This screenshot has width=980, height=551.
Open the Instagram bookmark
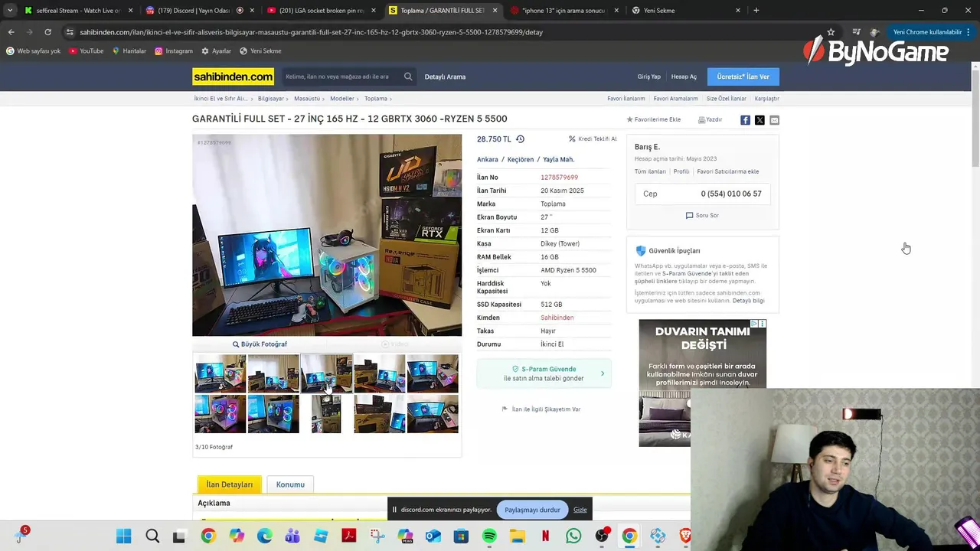[x=174, y=51]
